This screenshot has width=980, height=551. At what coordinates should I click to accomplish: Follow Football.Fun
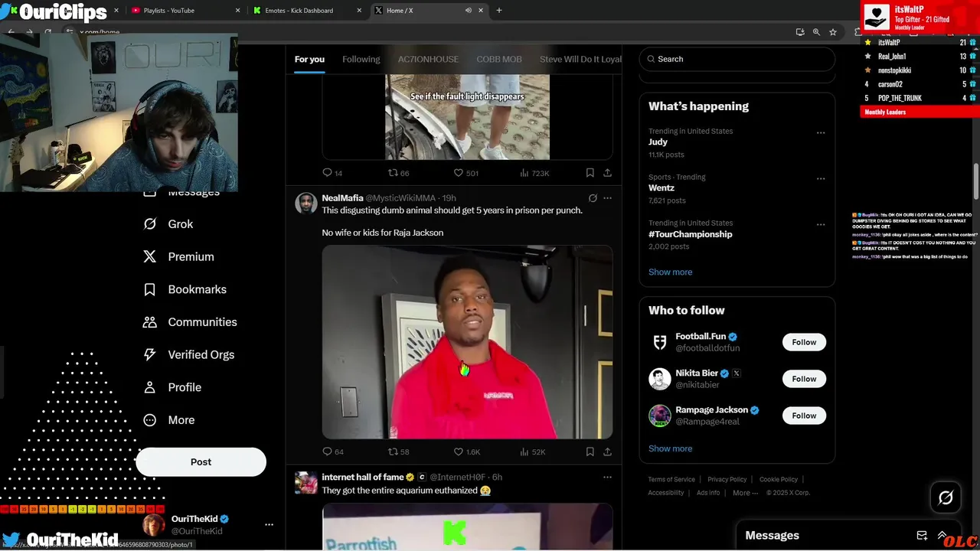click(x=804, y=342)
